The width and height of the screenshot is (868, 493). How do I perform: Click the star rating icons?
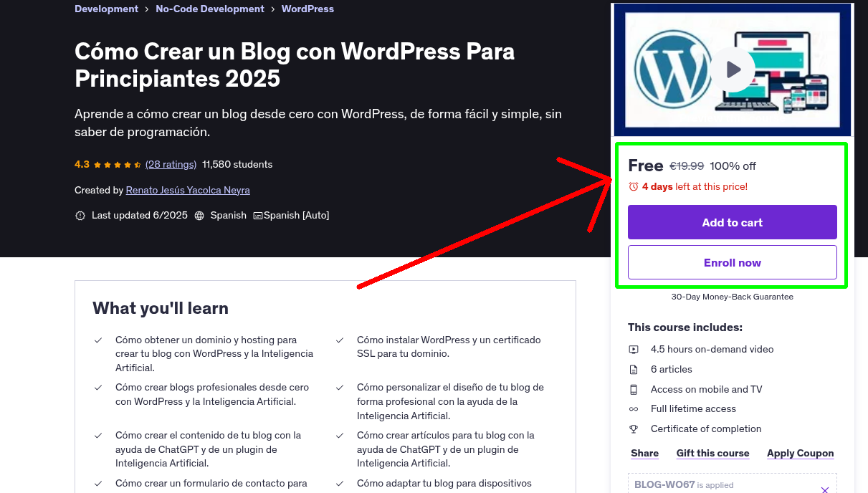pyautogui.click(x=118, y=164)
